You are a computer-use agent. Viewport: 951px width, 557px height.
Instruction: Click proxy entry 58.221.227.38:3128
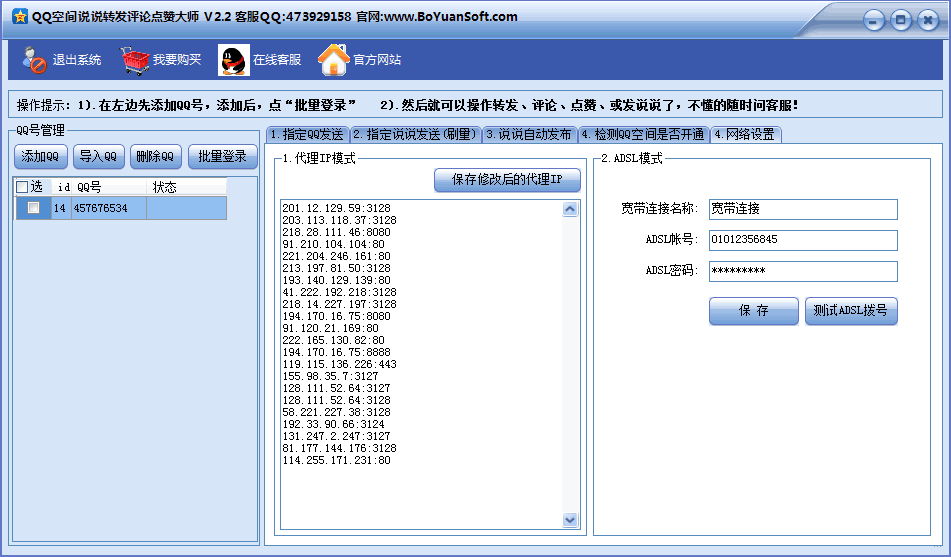click(336, 412)
